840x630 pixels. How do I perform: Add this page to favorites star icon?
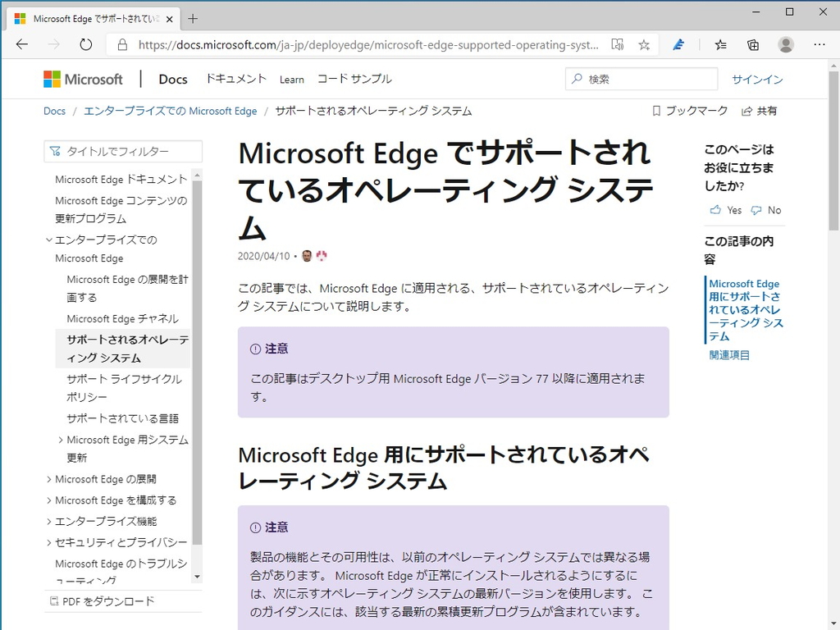pos(644,45)
